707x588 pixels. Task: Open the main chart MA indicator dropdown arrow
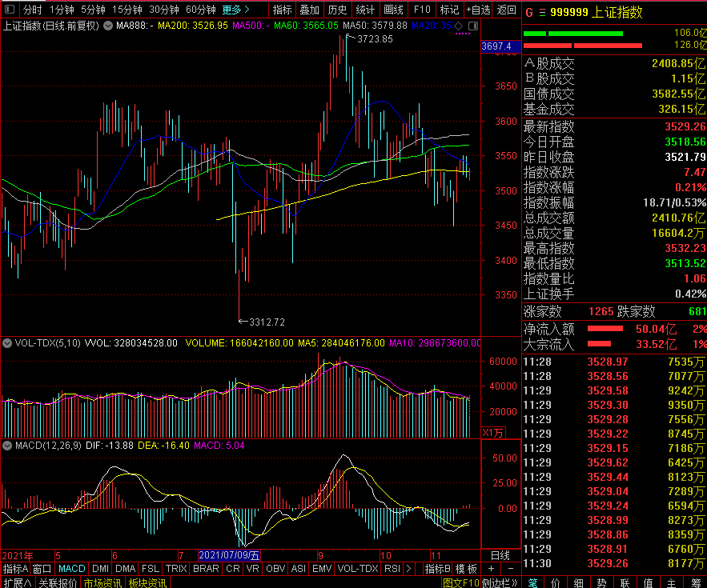pyautogui.click(x=107, y=26)
